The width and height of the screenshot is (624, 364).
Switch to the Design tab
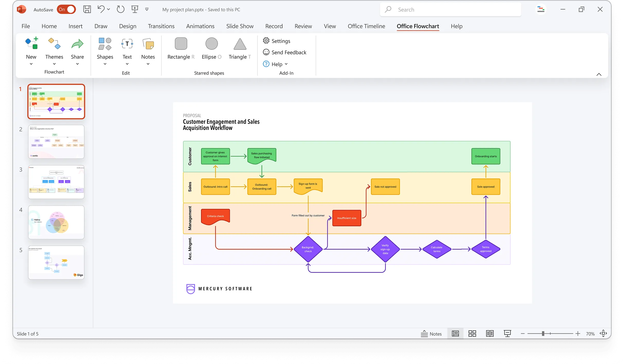click(x=128, y=26)
